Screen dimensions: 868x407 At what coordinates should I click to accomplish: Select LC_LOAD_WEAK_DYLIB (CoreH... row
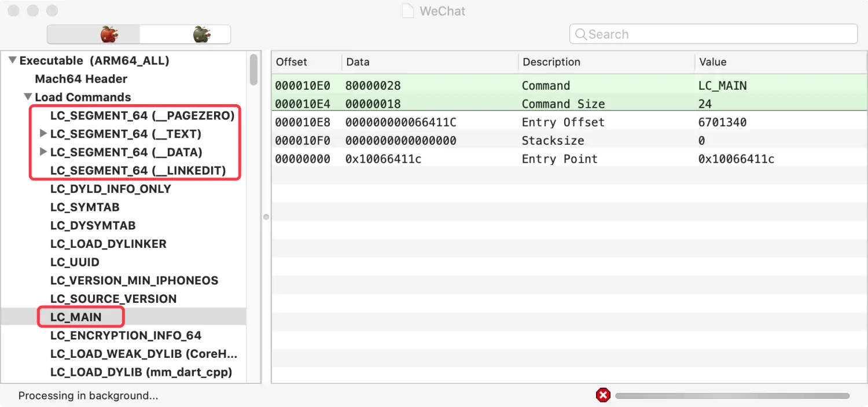[x=144, y=354]
